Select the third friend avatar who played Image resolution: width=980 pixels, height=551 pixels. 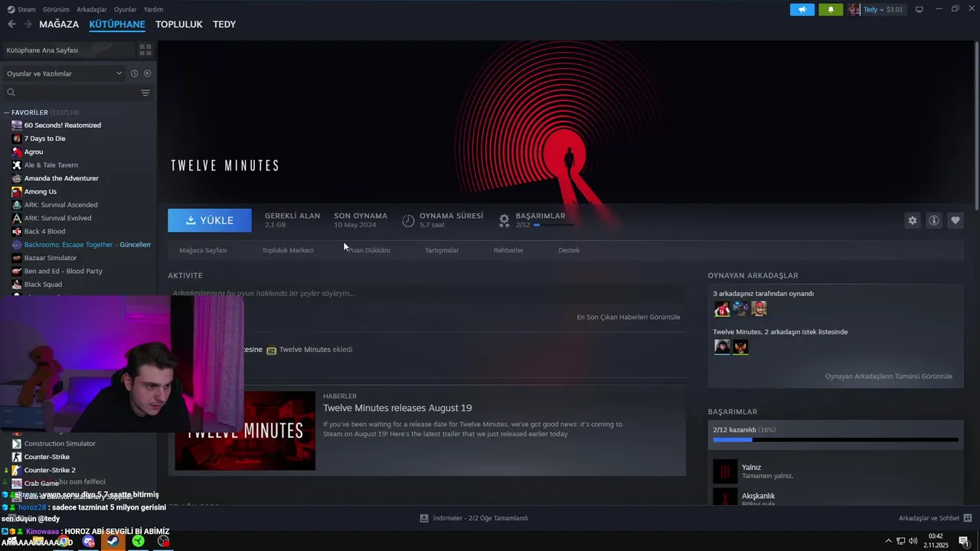click(x=759, y=308)
